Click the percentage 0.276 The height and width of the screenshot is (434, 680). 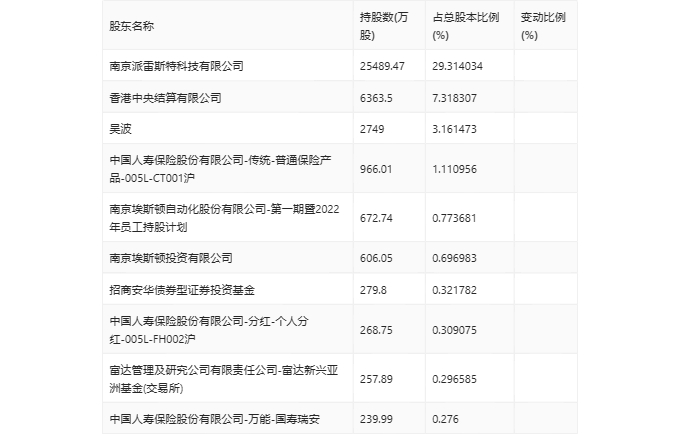[x=445, y=419]
